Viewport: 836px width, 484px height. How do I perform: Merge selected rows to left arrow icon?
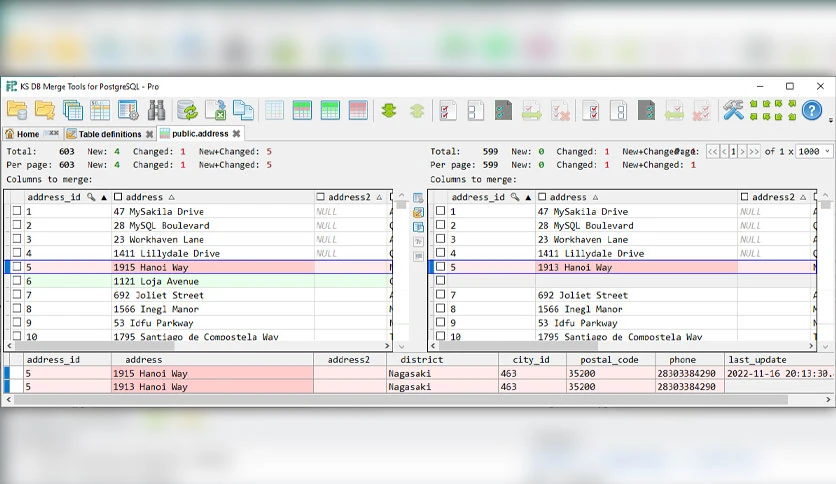pos(674,111)
